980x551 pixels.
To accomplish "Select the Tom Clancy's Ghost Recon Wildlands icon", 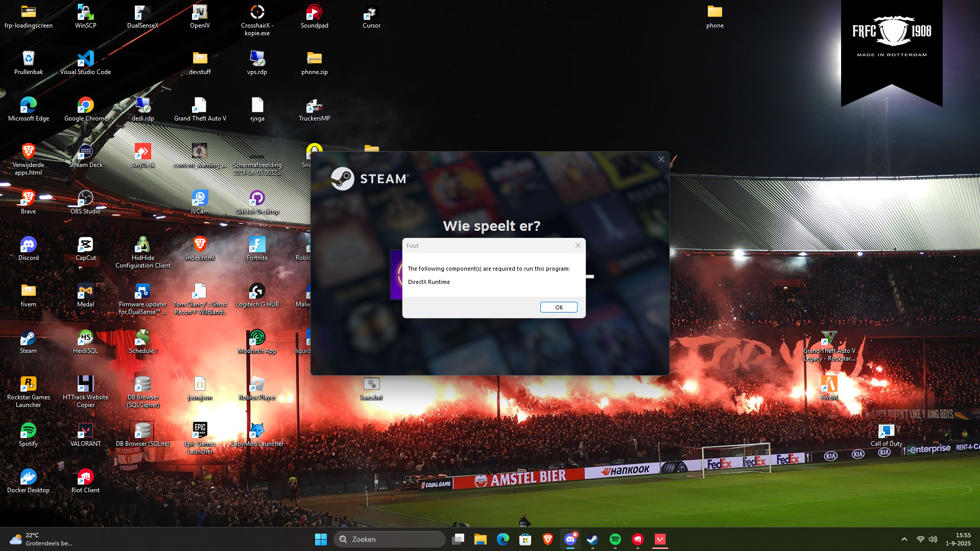I will (200, 299).
